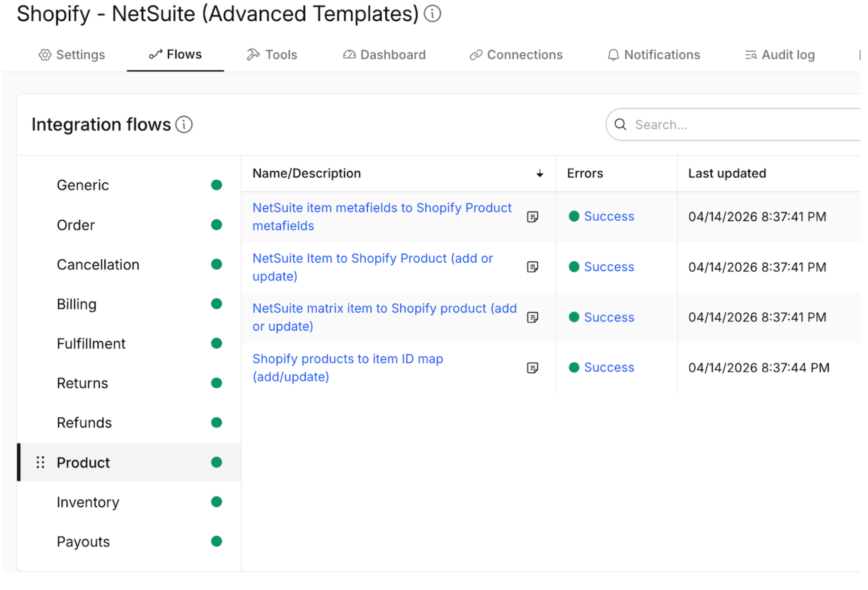This screenshot has height=590, width=868.
Task: Click the green status dot for Cancellation
Action: click(x=216, y=264)
